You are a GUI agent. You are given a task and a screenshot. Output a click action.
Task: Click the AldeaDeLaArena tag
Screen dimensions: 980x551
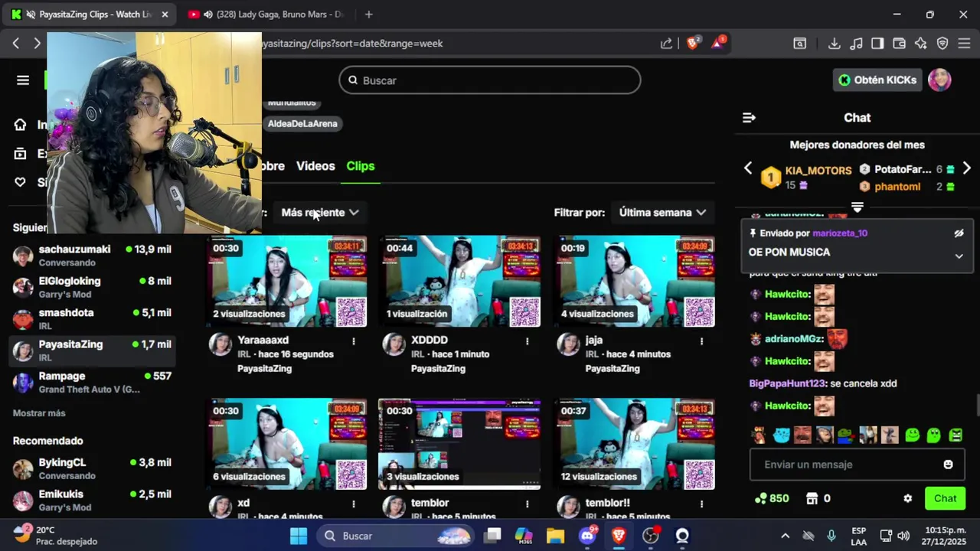(x=302, y=123)
